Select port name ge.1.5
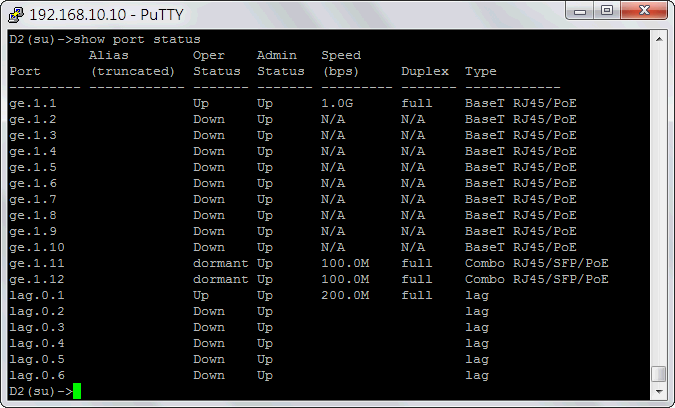The height and width of the screenshot is (408, 675). 33,167
